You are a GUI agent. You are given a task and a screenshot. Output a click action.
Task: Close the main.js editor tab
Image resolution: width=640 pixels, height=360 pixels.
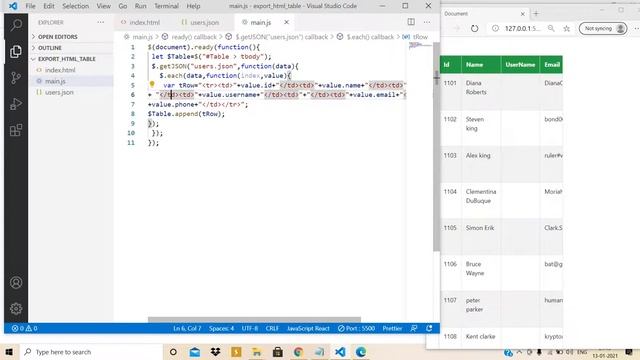pyautogui.click(x=287, y=22)
